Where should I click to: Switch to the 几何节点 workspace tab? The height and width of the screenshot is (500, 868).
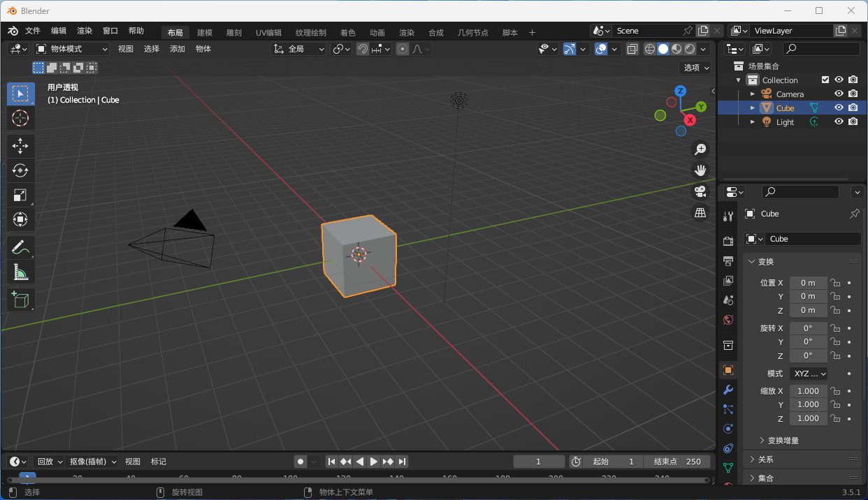tap(473, 33)
